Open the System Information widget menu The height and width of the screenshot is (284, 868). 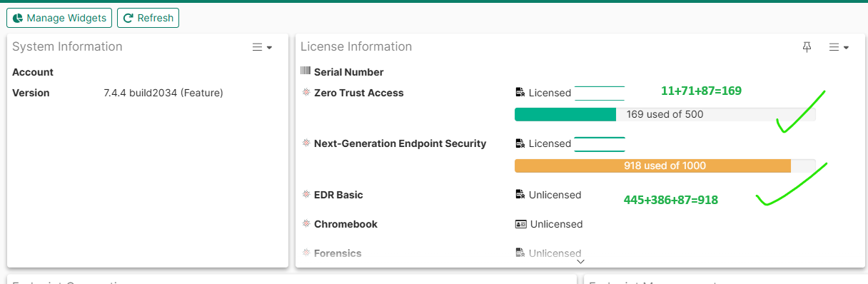pos(262,47)
